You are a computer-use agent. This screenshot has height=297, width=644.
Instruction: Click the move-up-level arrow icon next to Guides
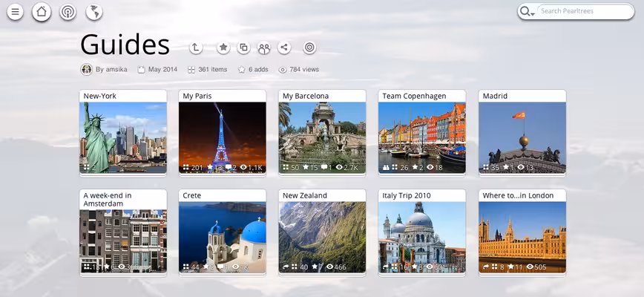196,48
